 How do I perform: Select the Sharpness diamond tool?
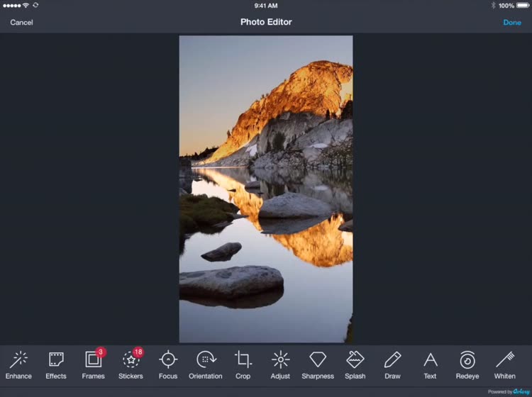click(x=318, y=365)
